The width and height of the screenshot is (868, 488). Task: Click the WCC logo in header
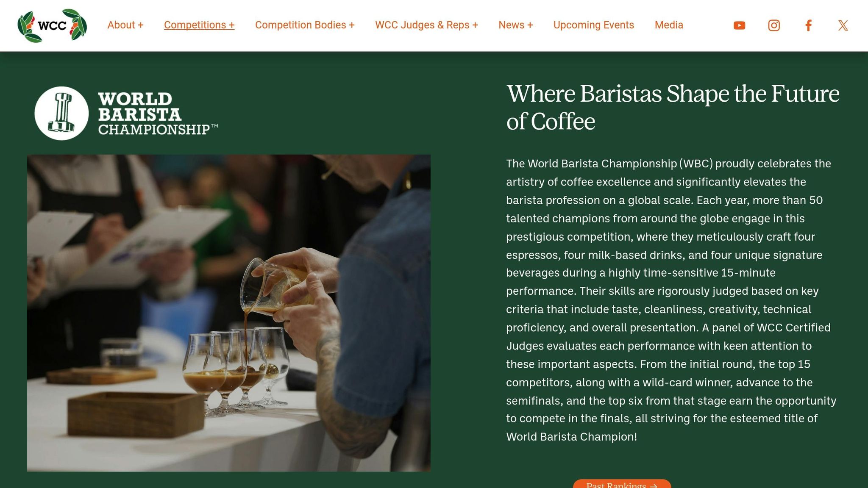tap(52, 25)
